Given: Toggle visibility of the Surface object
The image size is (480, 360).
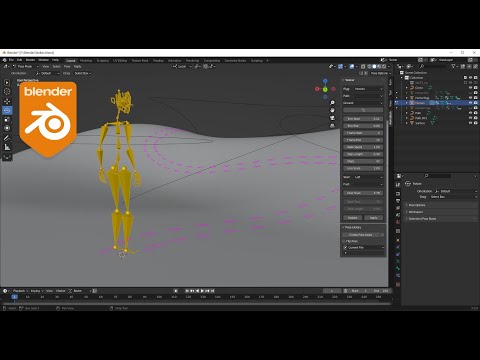Looking at the screenshot, I should tap(470, 123).
